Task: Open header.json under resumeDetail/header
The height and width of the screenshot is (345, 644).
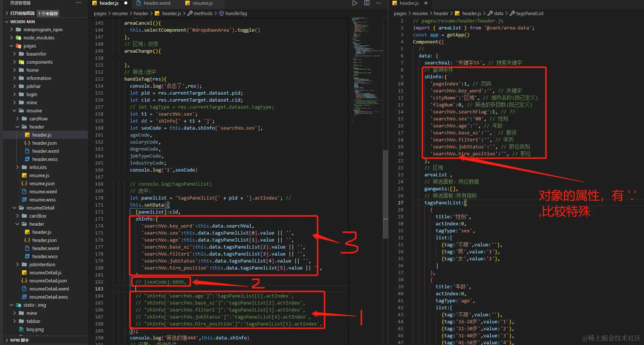Action: [45, 240]
